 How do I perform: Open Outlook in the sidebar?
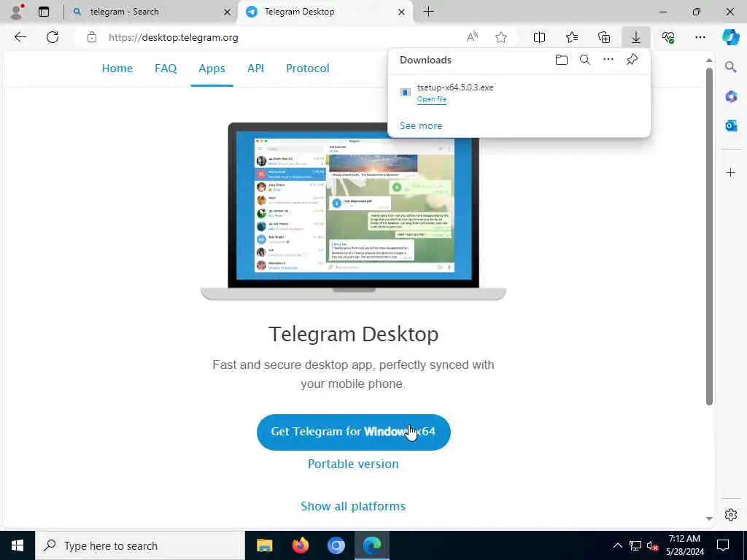point(730,125)
